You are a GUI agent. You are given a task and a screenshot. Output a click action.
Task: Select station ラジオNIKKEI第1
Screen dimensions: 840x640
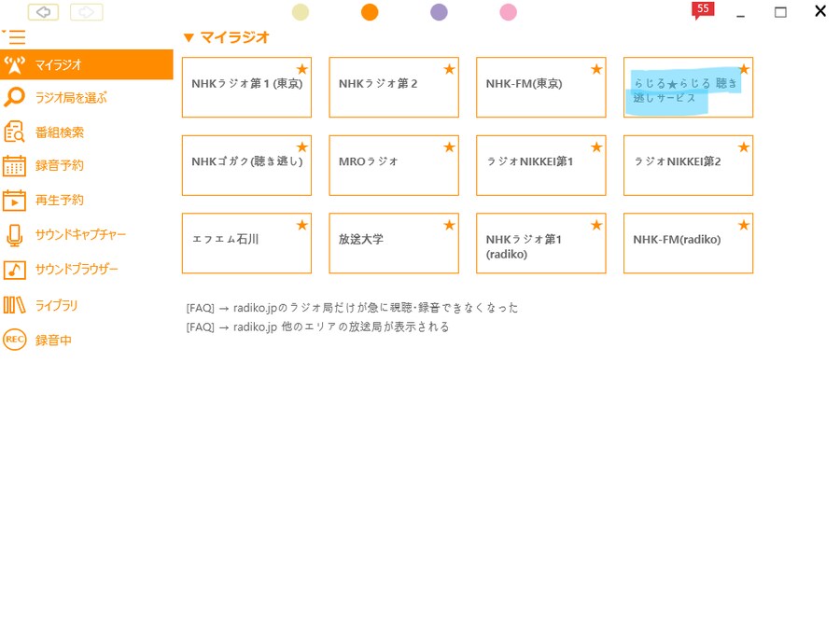[x=541, y=165]
